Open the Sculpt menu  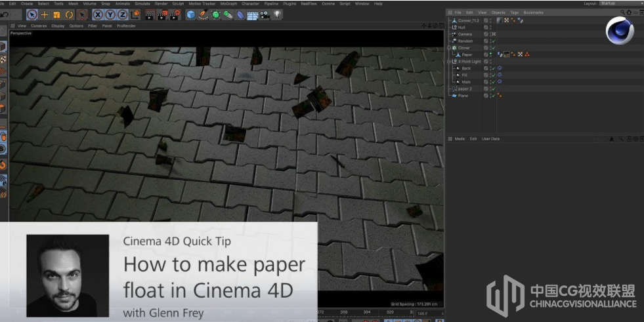pos(178,4)
